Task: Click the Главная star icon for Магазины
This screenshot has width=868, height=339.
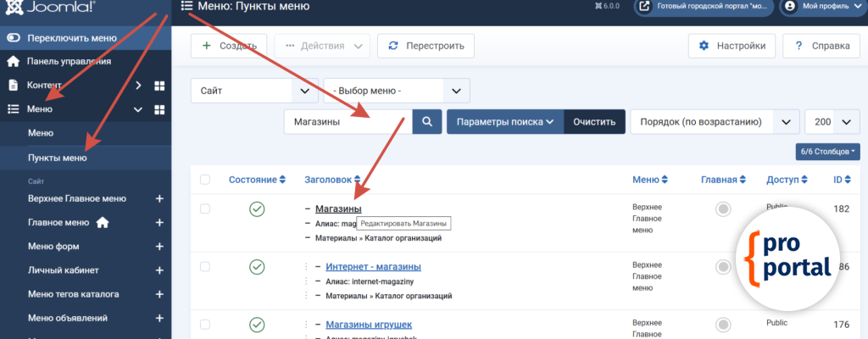Action: pyautogui.click(x=723, y=209)
